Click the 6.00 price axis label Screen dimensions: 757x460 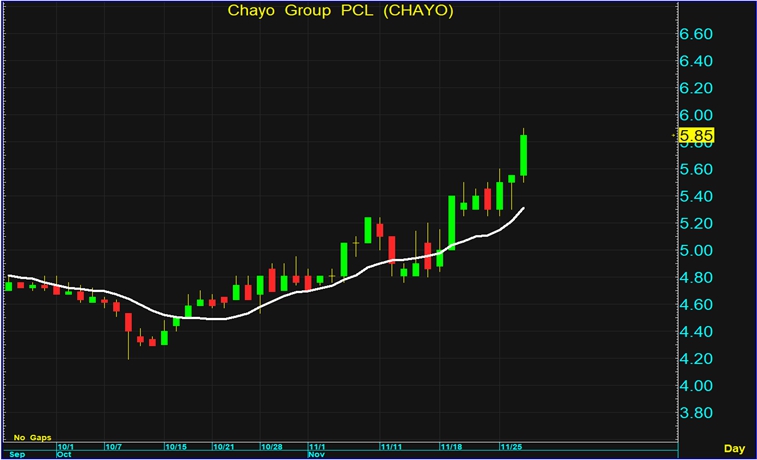(x=696, y=115)
